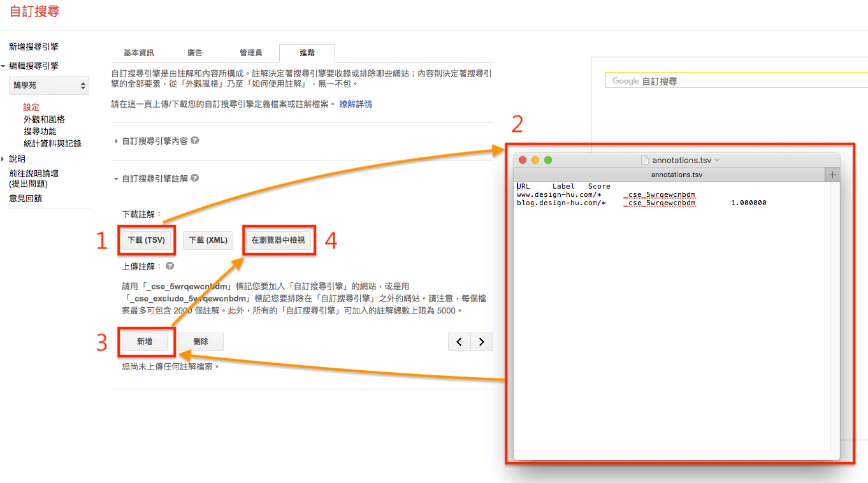The image size is (868, 483).
Task: Click the plus button in annotations.tsv tab bar
Action: (832, 175)
